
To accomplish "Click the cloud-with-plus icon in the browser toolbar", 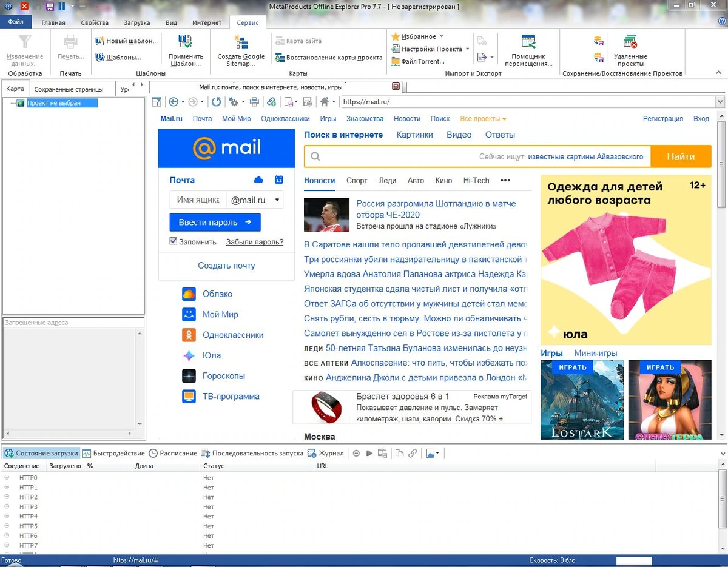I will pyautogui.click(x=272, y=102).
